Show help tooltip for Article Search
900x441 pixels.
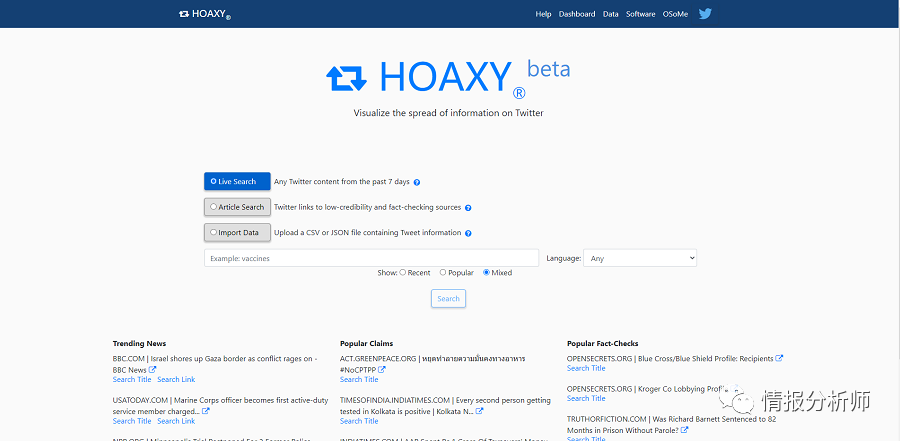[x=468, y=208]
